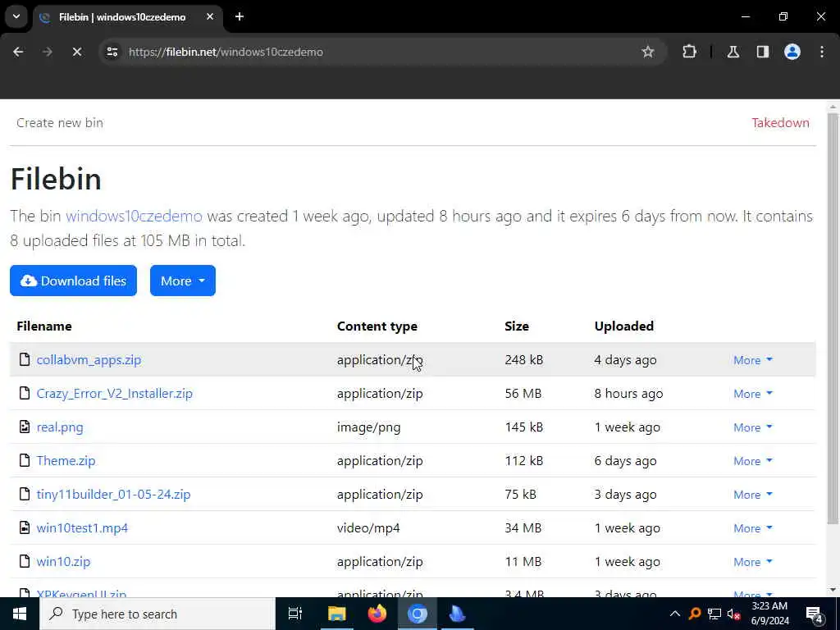
Task: Open Chrome Labs flask icon
Action: tap(733, 52)
